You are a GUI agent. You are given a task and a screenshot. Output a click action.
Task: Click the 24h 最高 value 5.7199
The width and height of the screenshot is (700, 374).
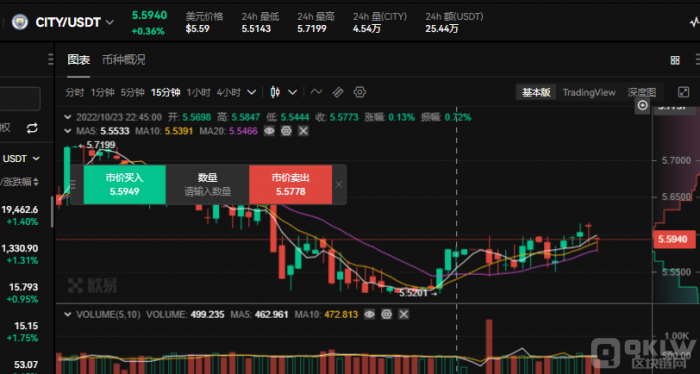(x=312, y=29)
